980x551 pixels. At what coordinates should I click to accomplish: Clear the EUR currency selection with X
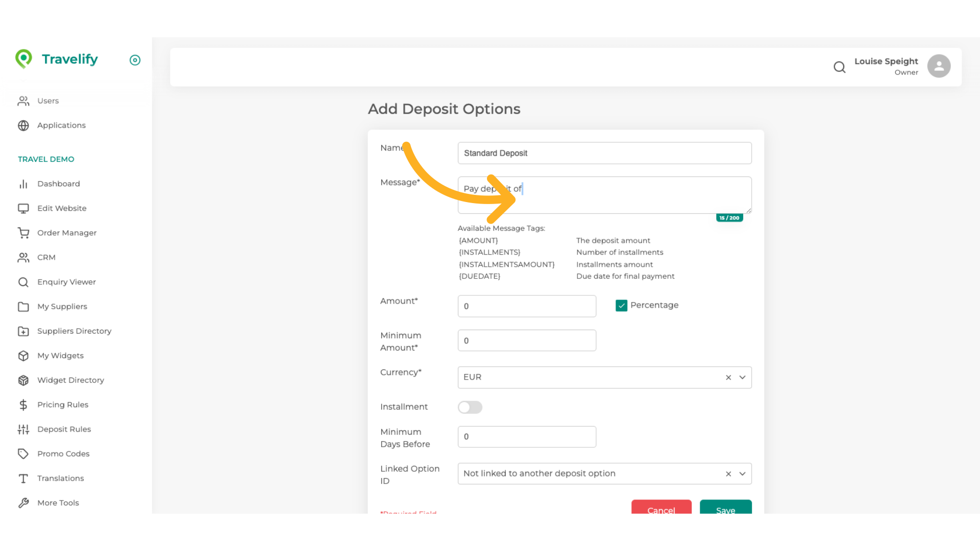click(x=728, y=377)
